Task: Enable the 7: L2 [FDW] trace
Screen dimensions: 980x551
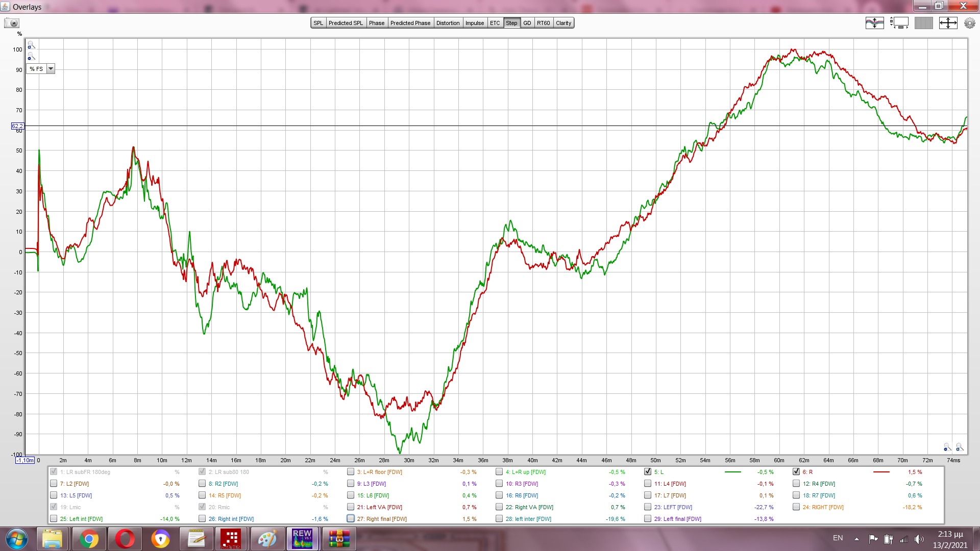Action: pos(54,484)
